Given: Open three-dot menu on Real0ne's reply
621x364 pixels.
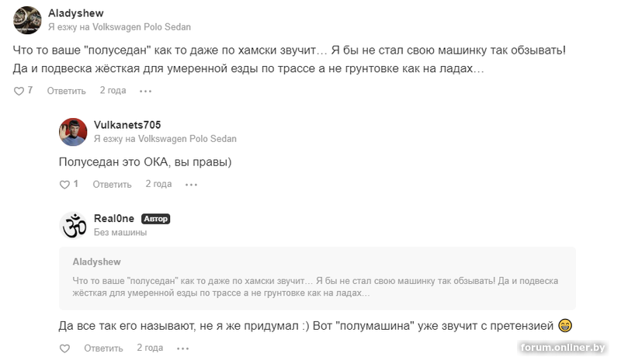Looking at the screenshot, I should pos(182,347).
